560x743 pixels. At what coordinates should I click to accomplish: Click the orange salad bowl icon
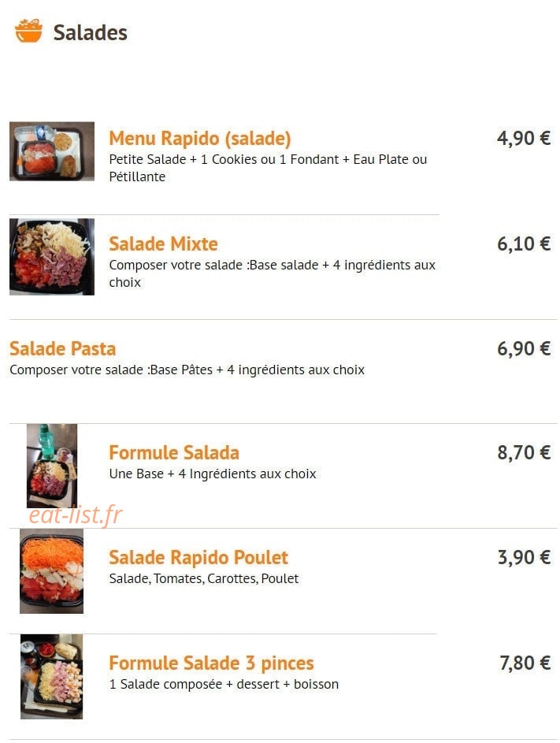(28, 31)
